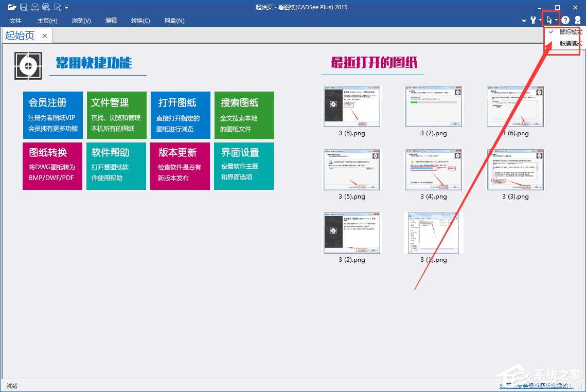This screenshot has width=586, height=392.
Task: Open the 3 (8).png recent thumbnail
Action: pyautogui.click(x=351, y=106)
